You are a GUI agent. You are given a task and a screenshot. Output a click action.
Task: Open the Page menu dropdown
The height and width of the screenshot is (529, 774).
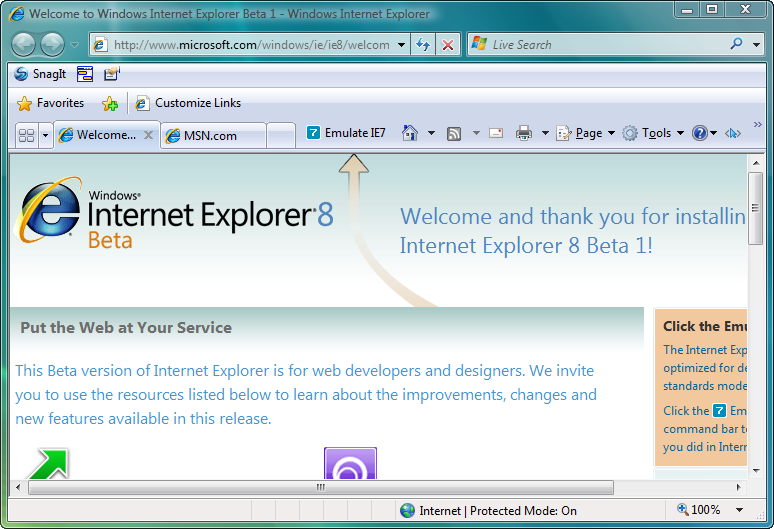coord(585,133)
